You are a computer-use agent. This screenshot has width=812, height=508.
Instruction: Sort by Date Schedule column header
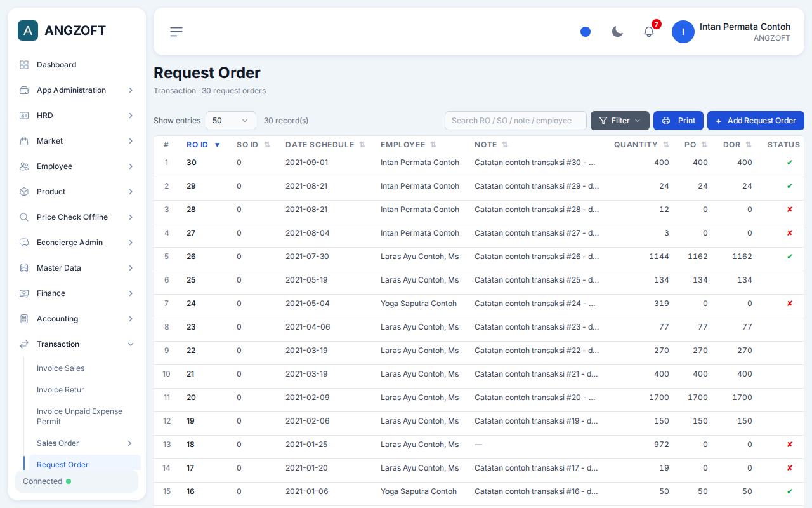325,145
